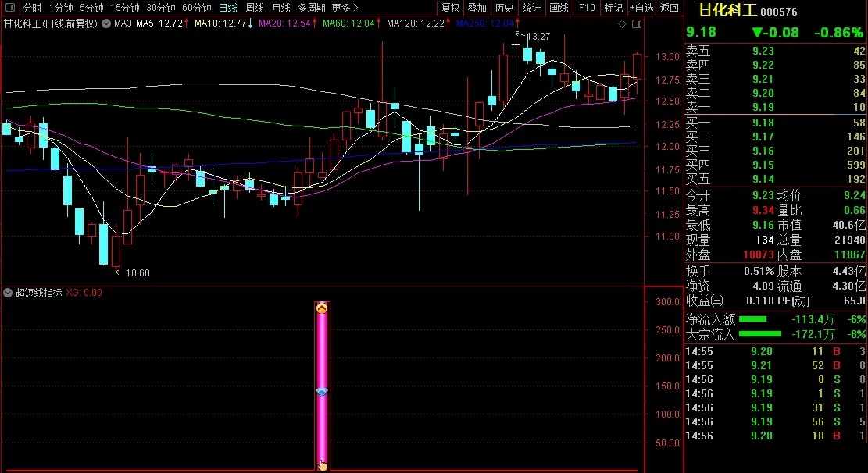Select the 1分钟 period tab

pos(61,8)
